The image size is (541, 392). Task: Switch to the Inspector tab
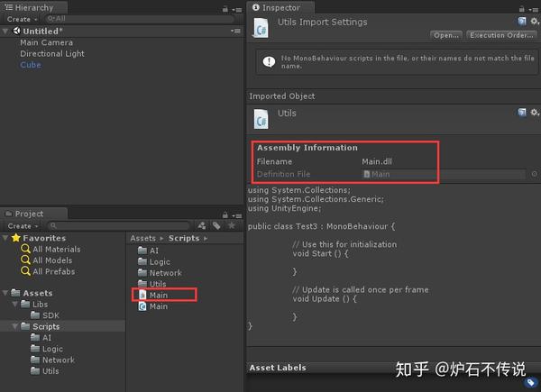(280, 7)
